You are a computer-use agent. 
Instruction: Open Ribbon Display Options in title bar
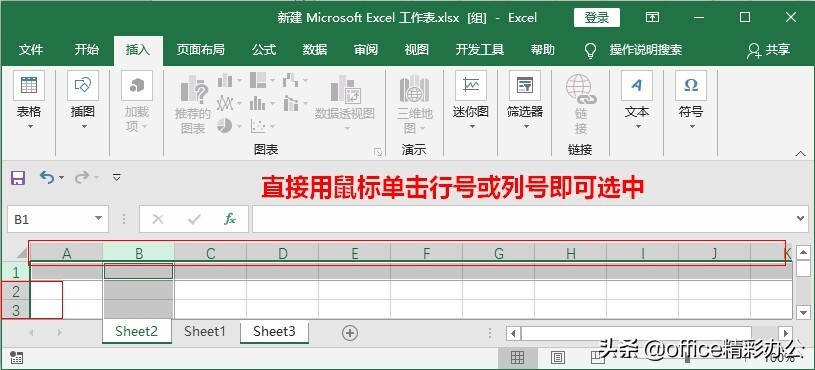click(x=652, y=18)
